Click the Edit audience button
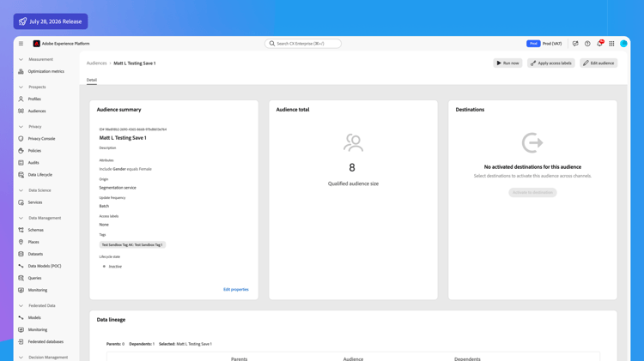The width and height of the screenshot is (644, 361). point(598,63)
